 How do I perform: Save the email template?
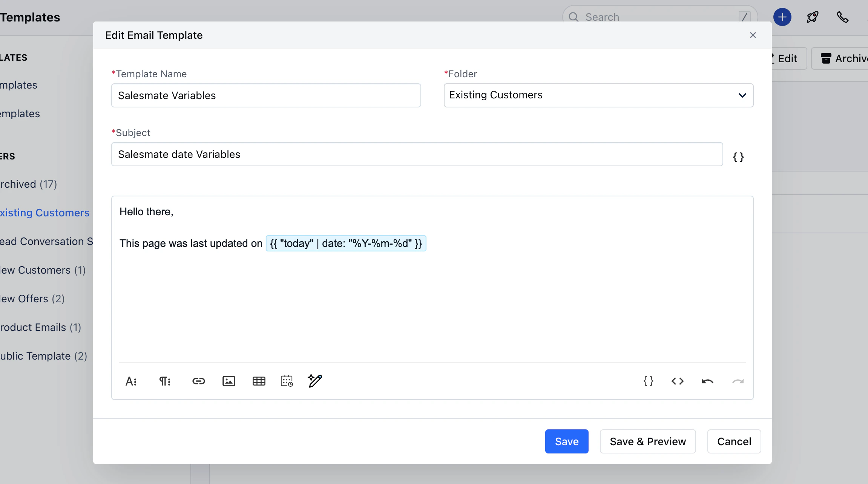(567, 441)
